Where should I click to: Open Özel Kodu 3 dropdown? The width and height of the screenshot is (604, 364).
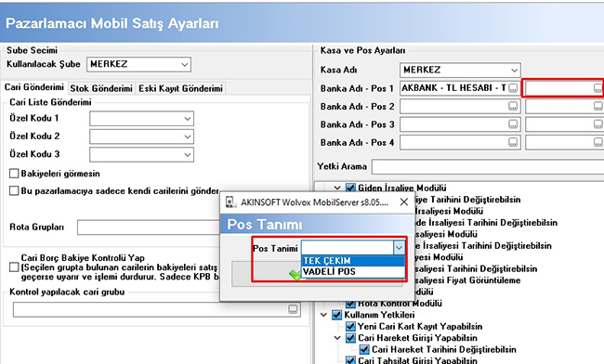tap(188, 155)
